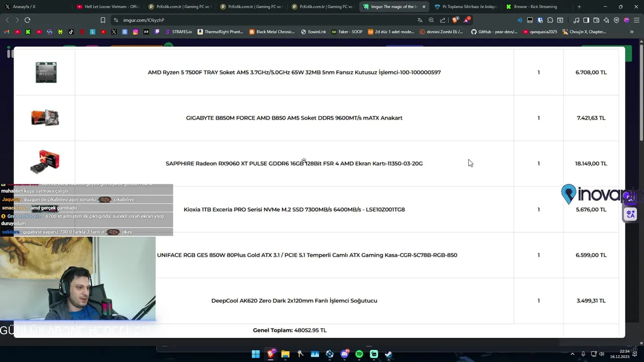Screen dimensions: 644x362
Task: Click the AMD Ryzen 5 7500F product thumbnail
Action: click(x=46, y=72)
